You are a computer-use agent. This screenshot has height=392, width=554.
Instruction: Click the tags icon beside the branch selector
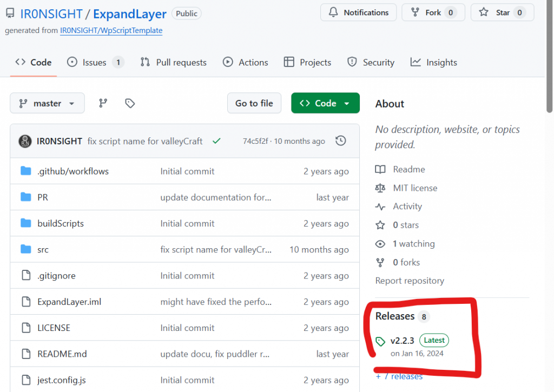coord(130,103)
